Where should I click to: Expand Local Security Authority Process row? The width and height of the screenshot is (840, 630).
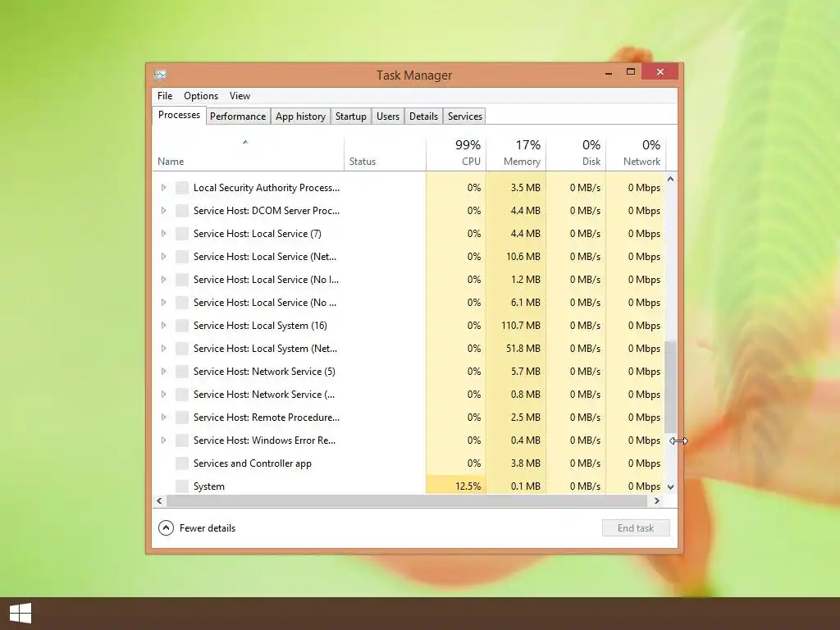[x=163, y=188]
